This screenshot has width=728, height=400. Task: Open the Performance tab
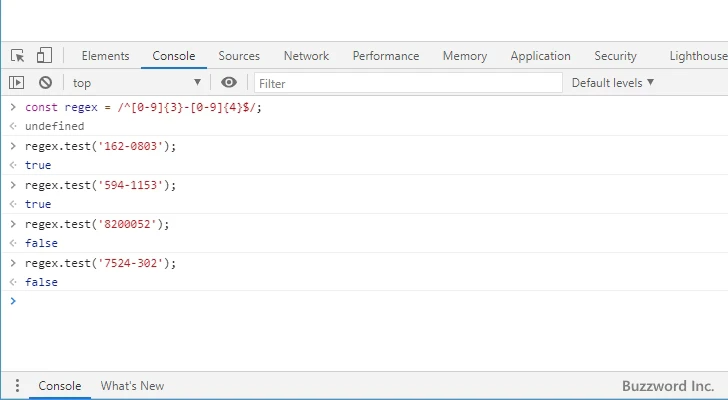pyautogui.click(x=385, y=56)
